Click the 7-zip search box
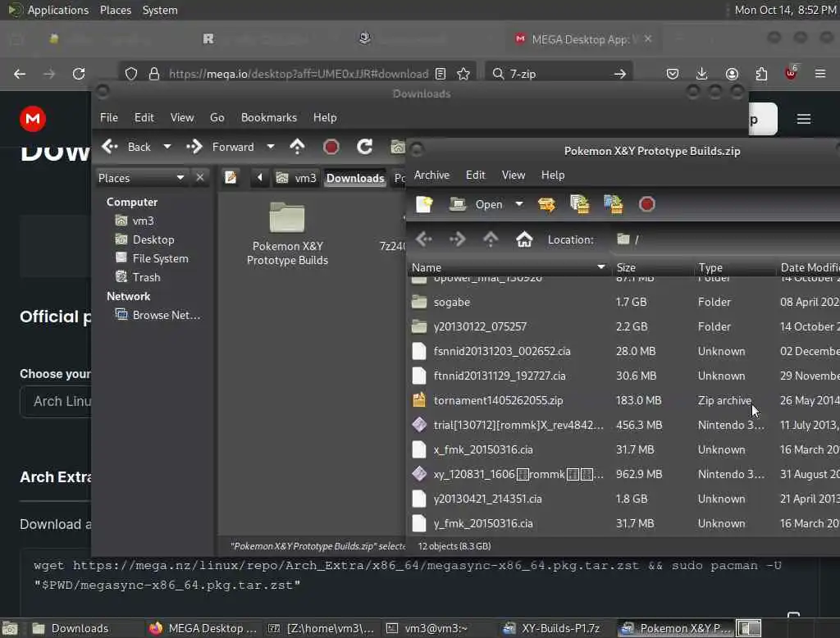840x638 pixels. point(559,74)
